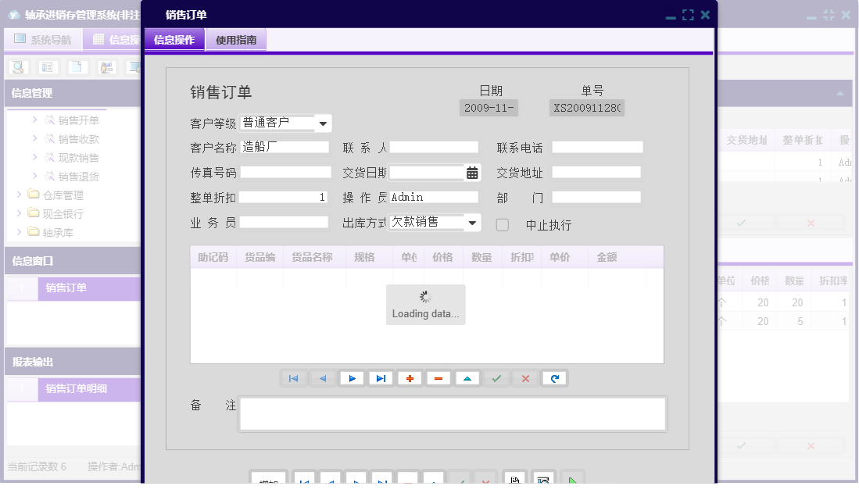Viewport: 859px width, 504px height.
Task: Click inside the 备注 text field
Action: 452,413
